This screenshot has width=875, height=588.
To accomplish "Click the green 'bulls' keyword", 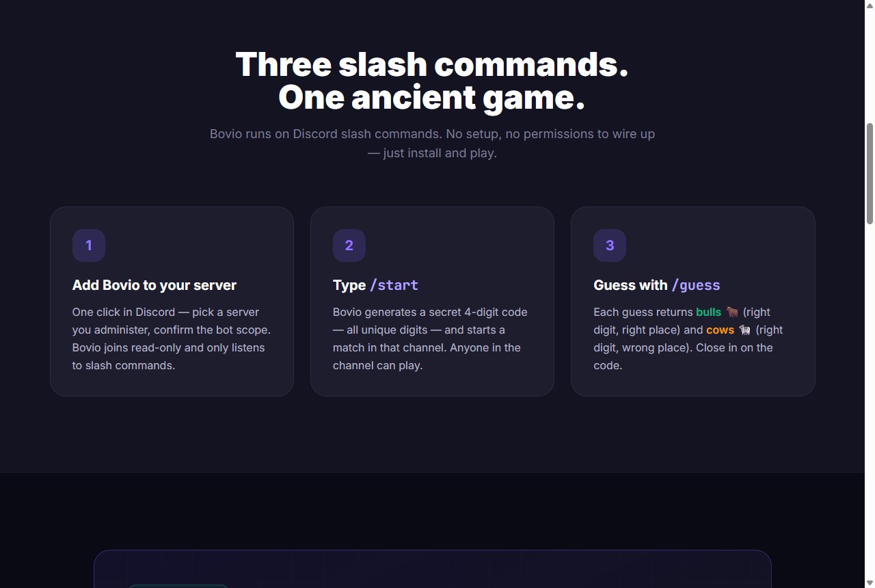I will tap(708, 312).
